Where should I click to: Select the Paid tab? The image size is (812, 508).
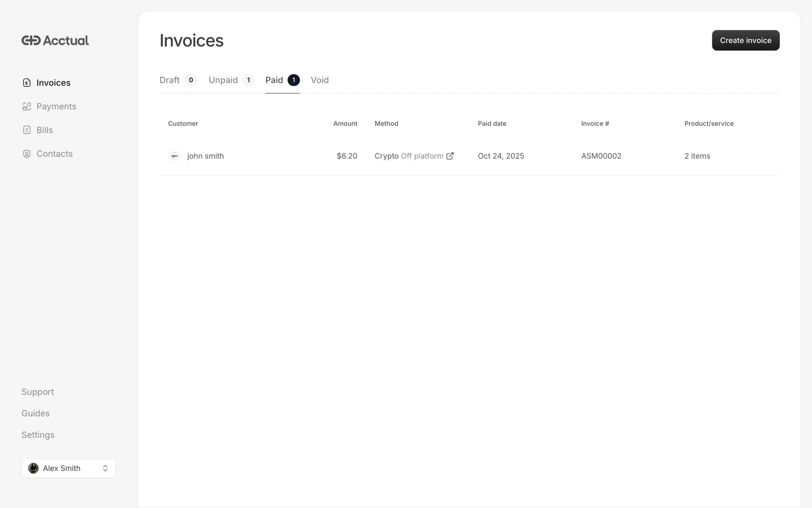[x=274, y=80]
